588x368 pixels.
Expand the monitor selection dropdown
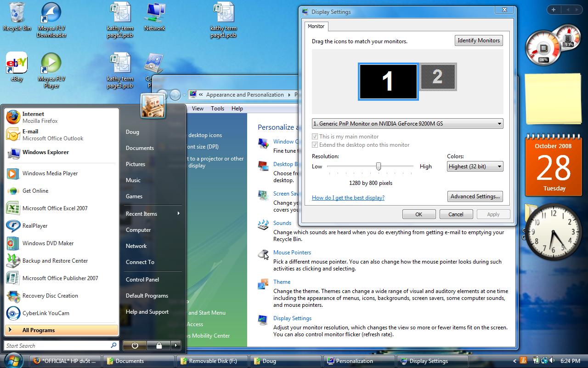[407, 124]
